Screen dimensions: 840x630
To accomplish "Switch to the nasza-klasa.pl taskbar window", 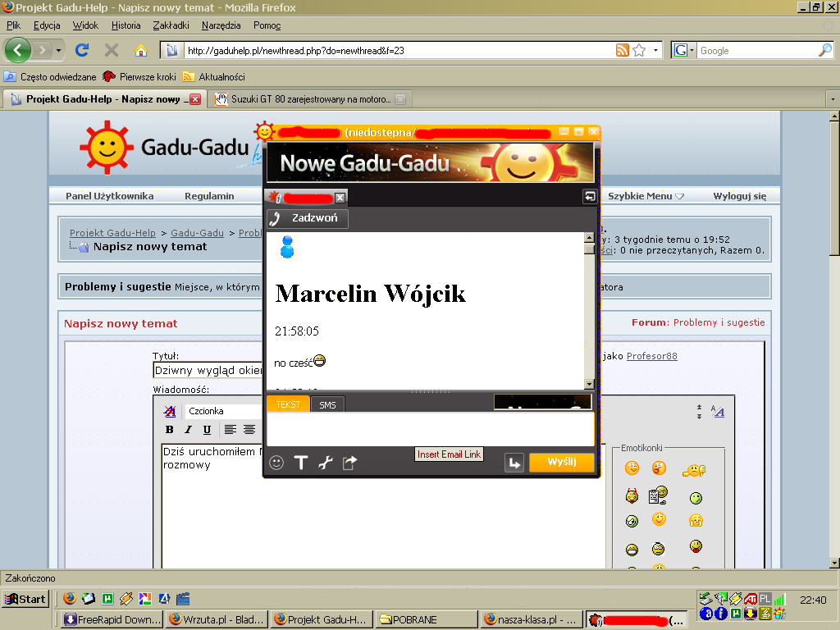I will click(532, 619).
